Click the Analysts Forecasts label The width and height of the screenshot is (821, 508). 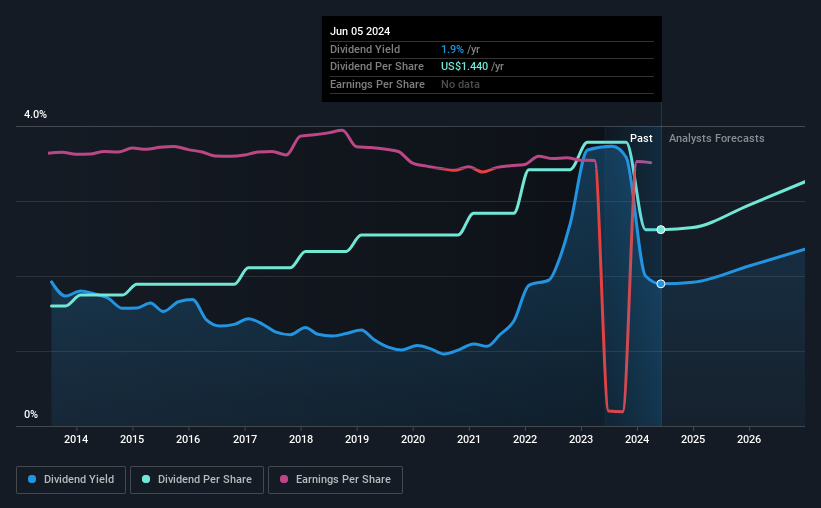click(x=716, y=138)
